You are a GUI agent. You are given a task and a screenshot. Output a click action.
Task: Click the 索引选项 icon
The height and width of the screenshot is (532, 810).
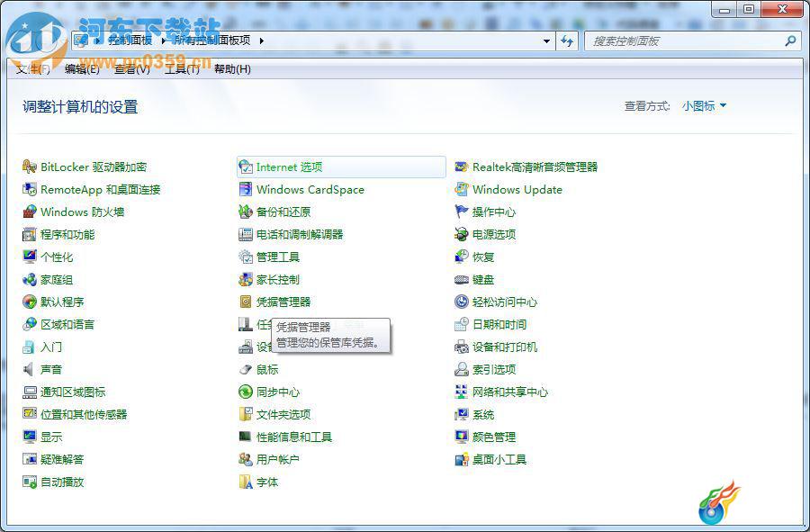462,369
